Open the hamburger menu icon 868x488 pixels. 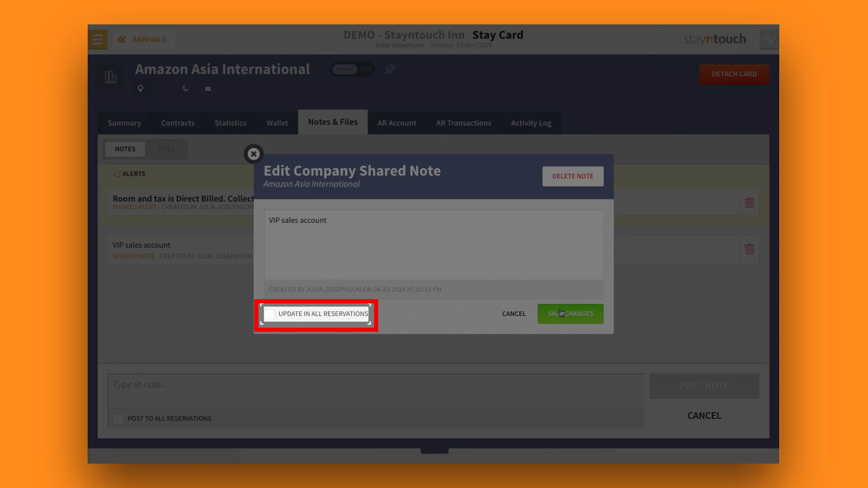[98, 40]
